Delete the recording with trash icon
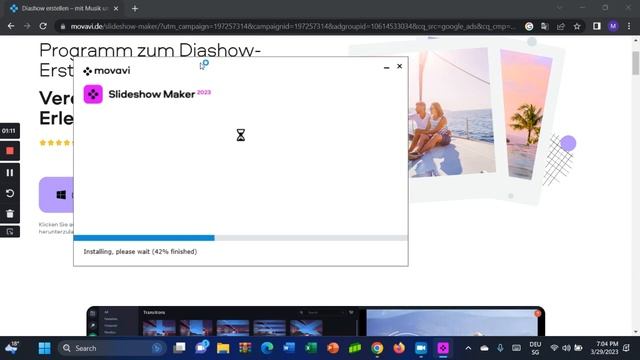Image resolution: width=640 pixels, height=360 pixels. 10,213
